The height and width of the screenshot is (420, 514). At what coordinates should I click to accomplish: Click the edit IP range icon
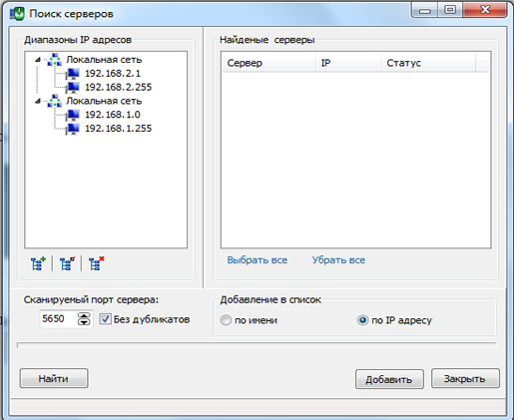pyautogui.click(x=67, y=263)
